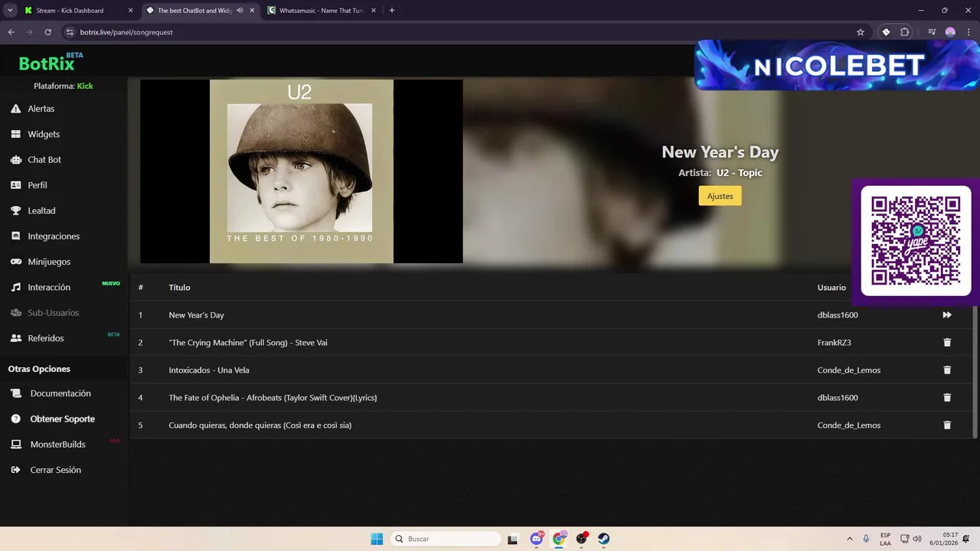
Task: Delete The Fate of Ophelia request
Action: pos(947,398)
